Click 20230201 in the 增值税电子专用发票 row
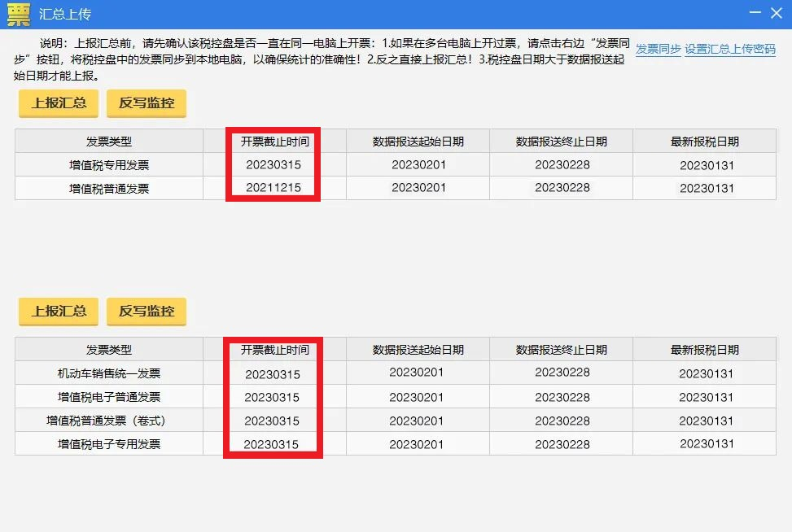The image size is (792, 532). 416,445
